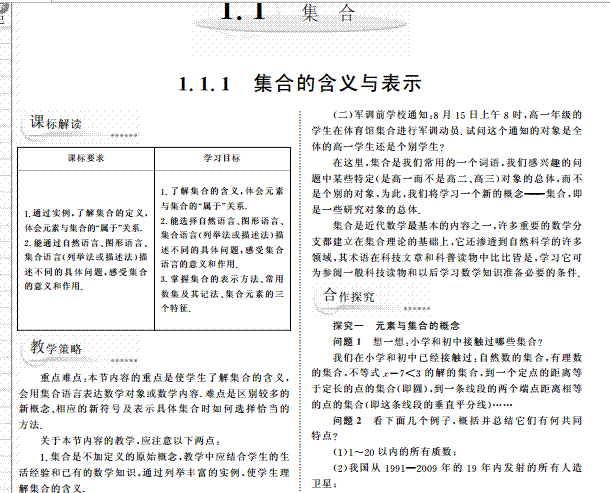
Task: Click the "教学策略" heading banner
Action: point(63,348)
